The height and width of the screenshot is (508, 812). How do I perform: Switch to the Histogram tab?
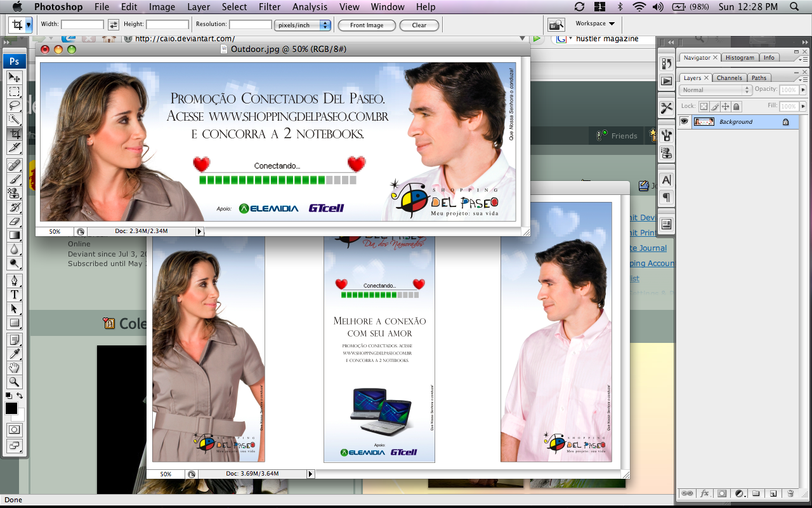click(740, 58)
